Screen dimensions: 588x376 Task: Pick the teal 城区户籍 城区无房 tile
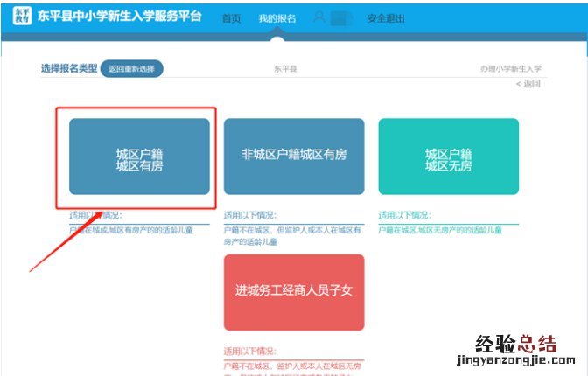448,157
